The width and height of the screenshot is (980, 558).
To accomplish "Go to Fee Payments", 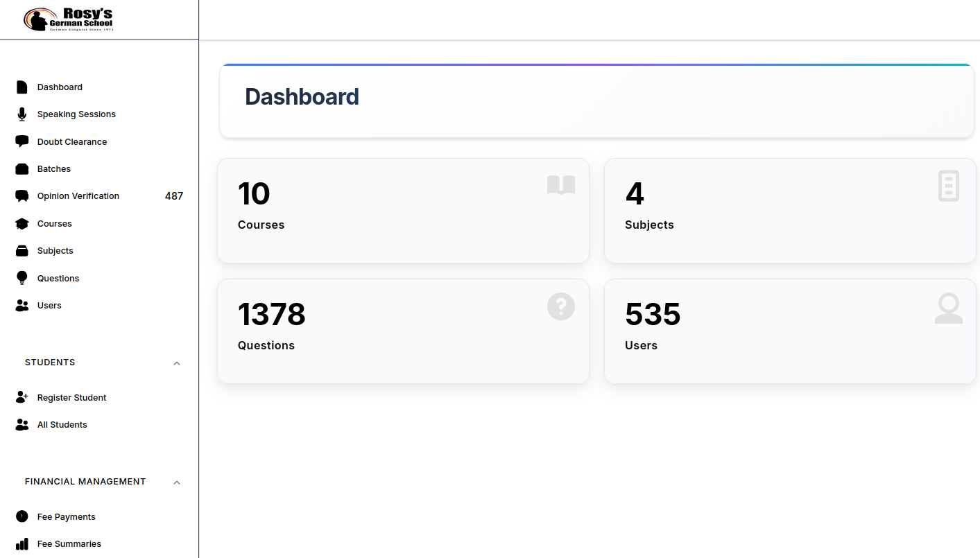I will (x=66, y=516).
